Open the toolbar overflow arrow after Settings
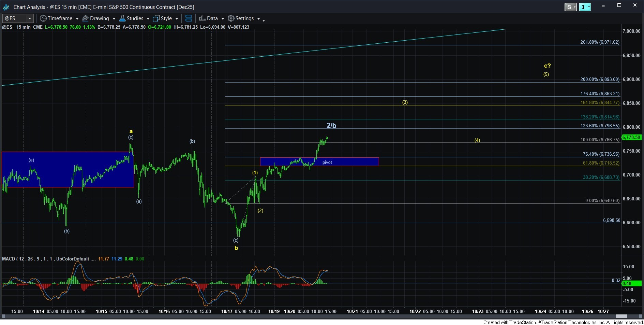The image size is (644, 325). click(x=264, y=20)
